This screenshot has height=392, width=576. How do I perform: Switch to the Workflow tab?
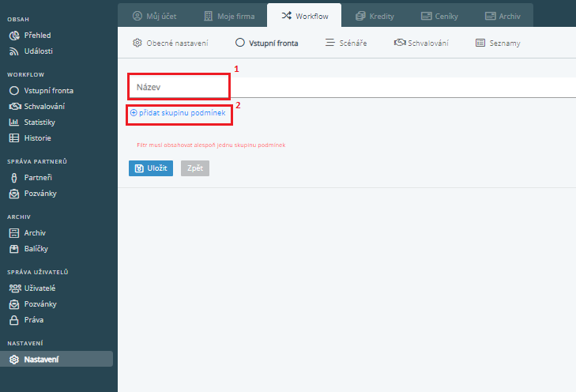(x=304, y=16)
